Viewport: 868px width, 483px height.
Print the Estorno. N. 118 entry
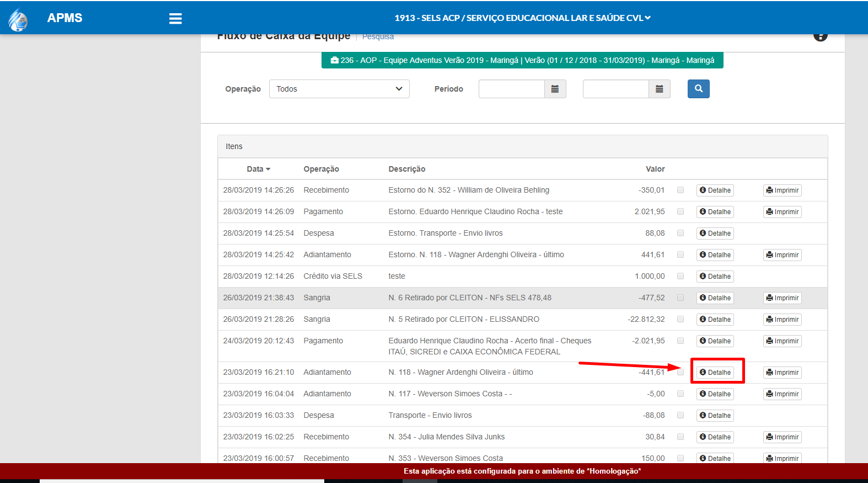pos(783,255)
